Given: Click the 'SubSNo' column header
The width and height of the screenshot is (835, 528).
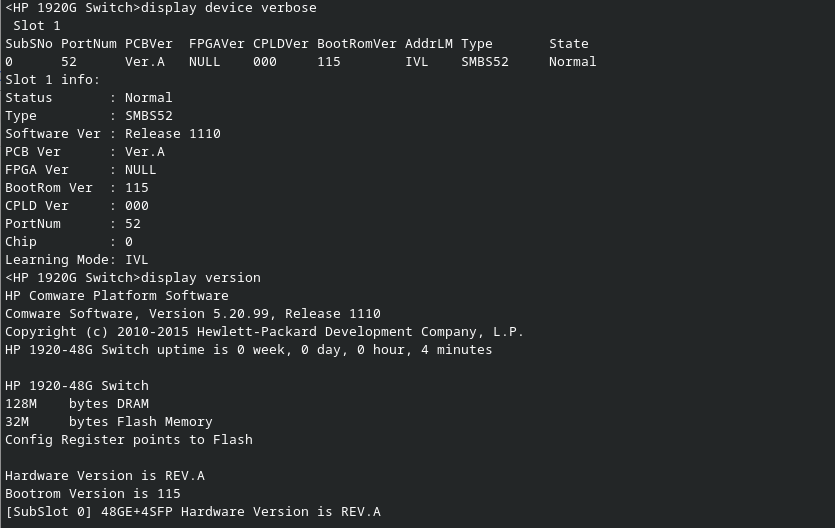Looking at the screenshot, I should [x=29, y=44].
